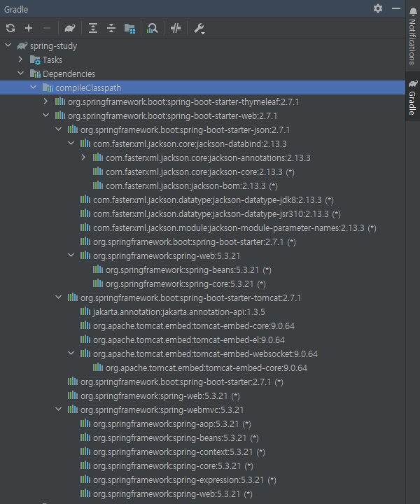Screen dimensions: 420x504
Task: Expand spring-boot-starter-thymeleaf:2.7.1 dependency
Action: pos(46,101)
